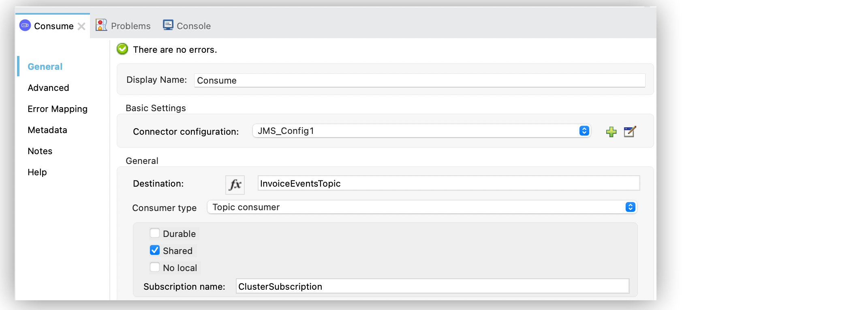Image resolution: width=868 pixels, height=310 pixels.
Task: Edit JMS_Config1 using the edit icon
Action: point(629,131)
